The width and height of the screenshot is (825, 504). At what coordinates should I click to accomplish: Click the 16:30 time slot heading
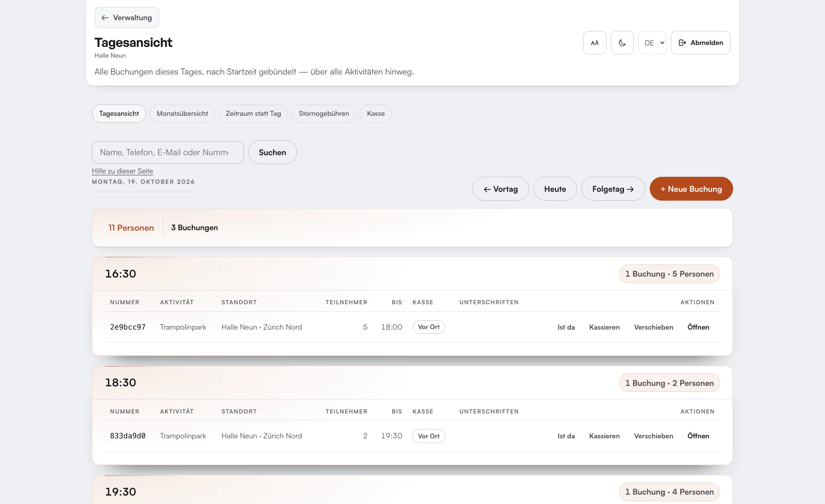[120, 274]
